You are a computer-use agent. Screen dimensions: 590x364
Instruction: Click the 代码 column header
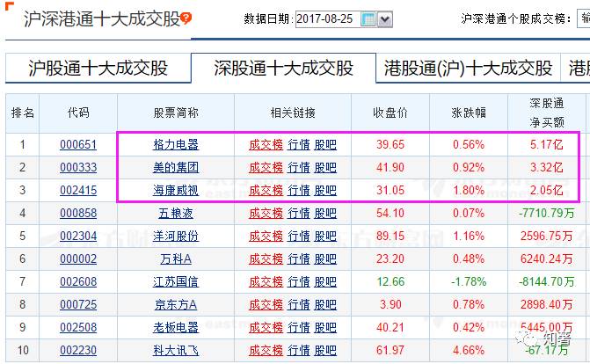[78, 113]
